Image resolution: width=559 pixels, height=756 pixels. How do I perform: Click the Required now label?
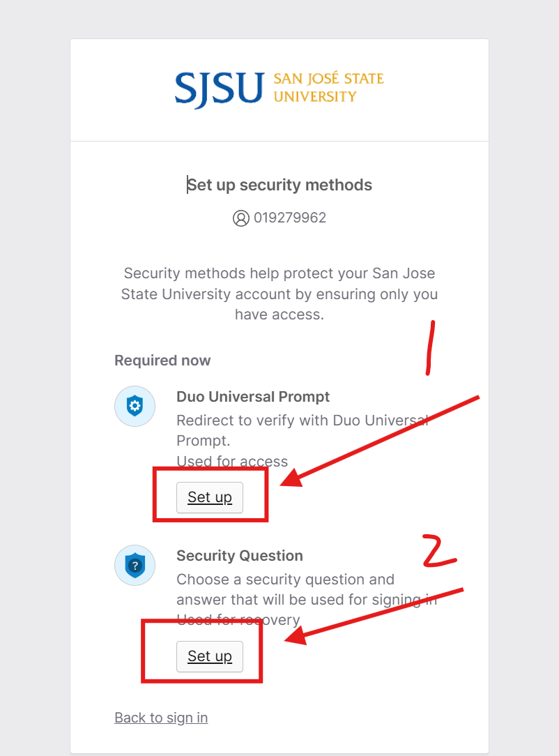(x=162, y=360)
